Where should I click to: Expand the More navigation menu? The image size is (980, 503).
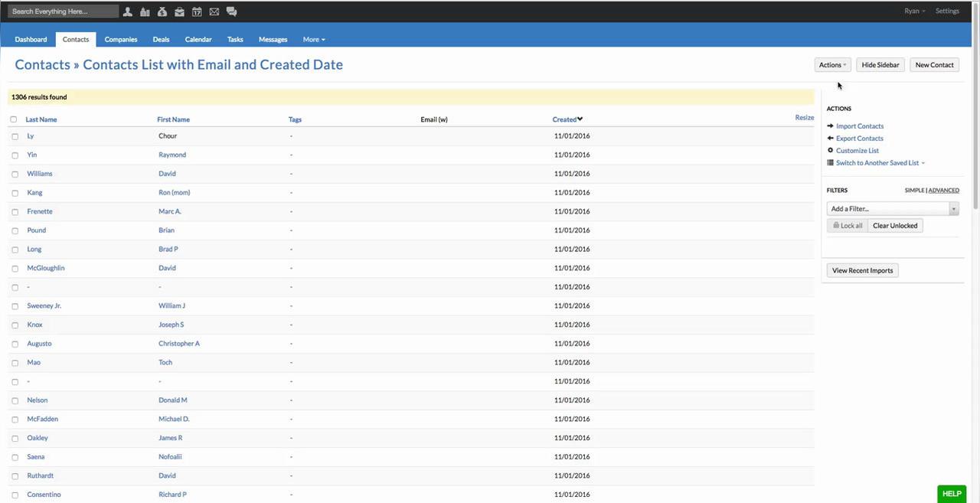pos(314,40)
